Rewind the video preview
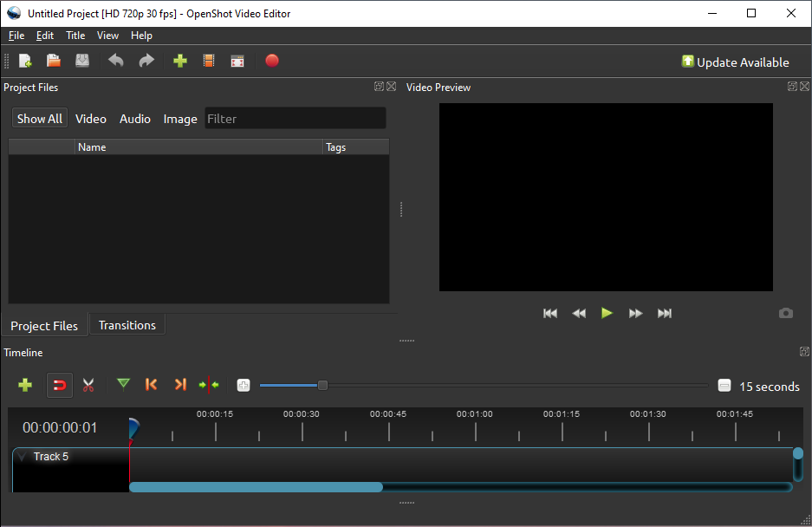 578,313
